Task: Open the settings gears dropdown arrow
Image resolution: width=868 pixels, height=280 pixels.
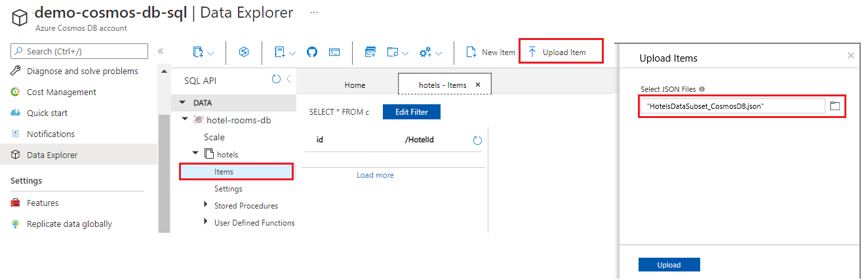Action: coord(439,53)
